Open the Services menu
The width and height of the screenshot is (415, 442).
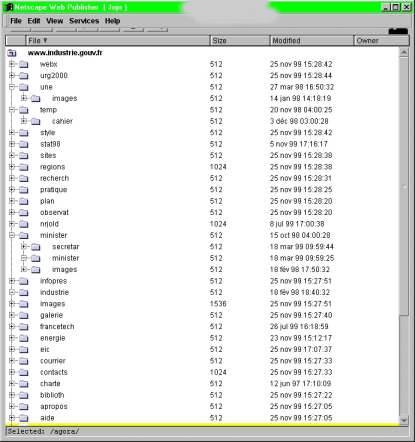pos(84,21)
